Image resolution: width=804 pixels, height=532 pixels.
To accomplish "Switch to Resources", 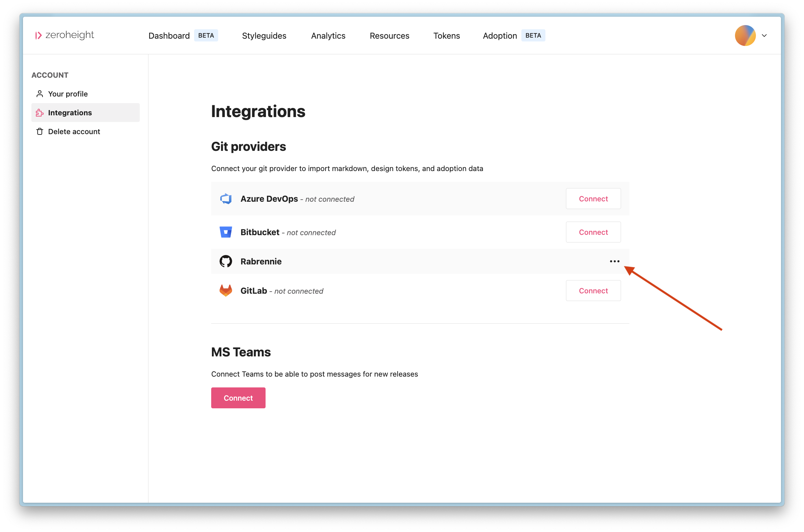I will click(389, 36).
